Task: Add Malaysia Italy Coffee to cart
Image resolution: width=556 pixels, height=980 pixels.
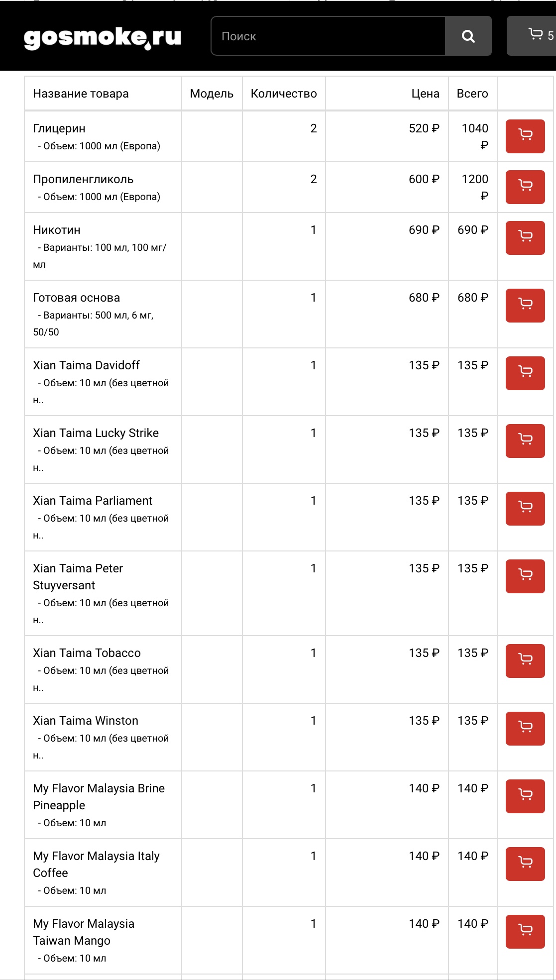Action: 525,864
